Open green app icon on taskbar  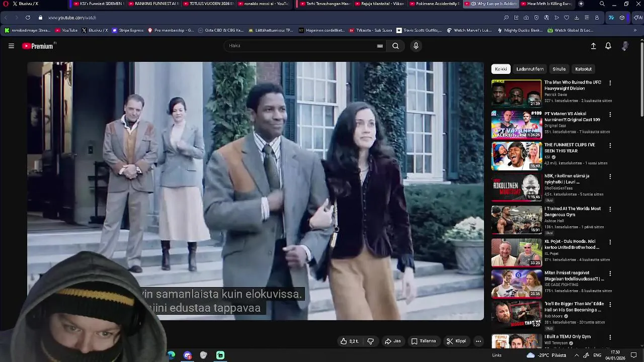pyautogui.click(x=220, y=355)
